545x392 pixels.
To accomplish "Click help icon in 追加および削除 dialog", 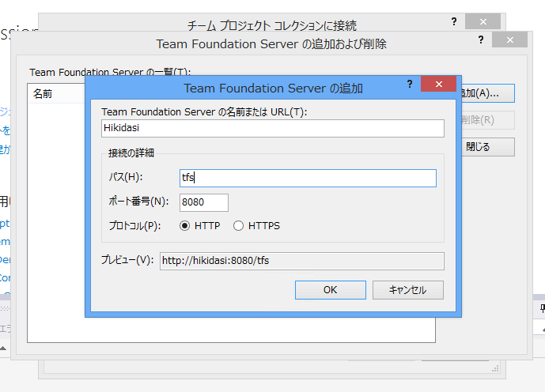I will (481, 40).
